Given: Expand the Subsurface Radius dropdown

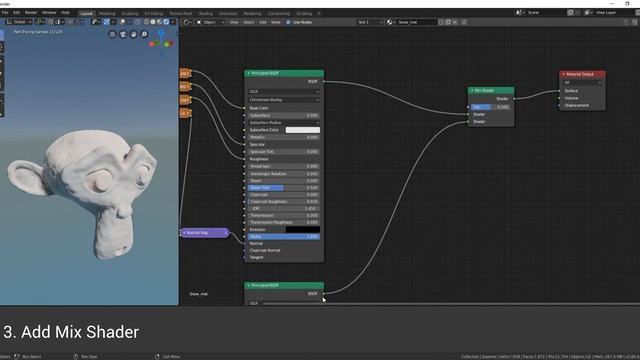Looking at the screenshot, I should point(284,122).
